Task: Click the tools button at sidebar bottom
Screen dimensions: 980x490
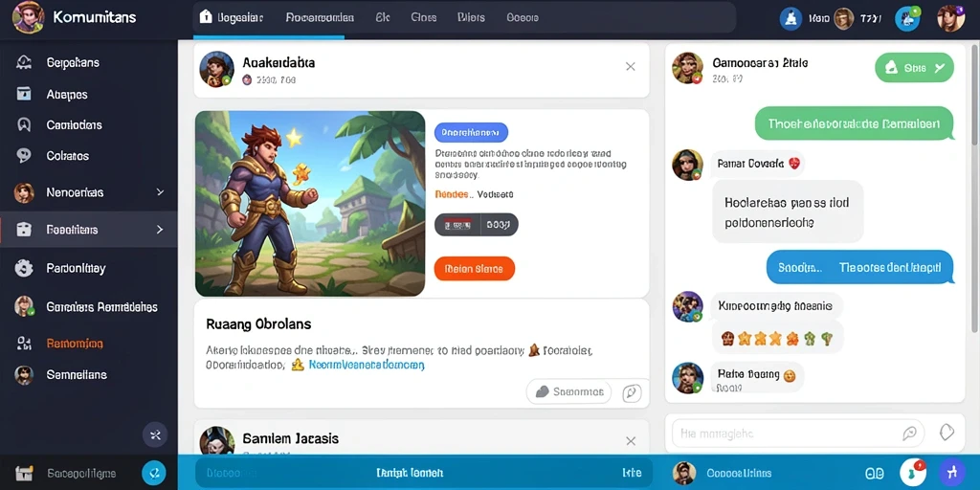Action: [155, 434]
